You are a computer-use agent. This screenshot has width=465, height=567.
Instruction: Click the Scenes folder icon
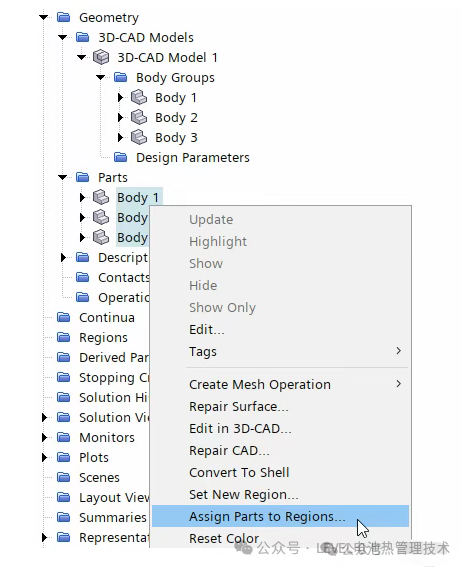(x=64, y=477)
